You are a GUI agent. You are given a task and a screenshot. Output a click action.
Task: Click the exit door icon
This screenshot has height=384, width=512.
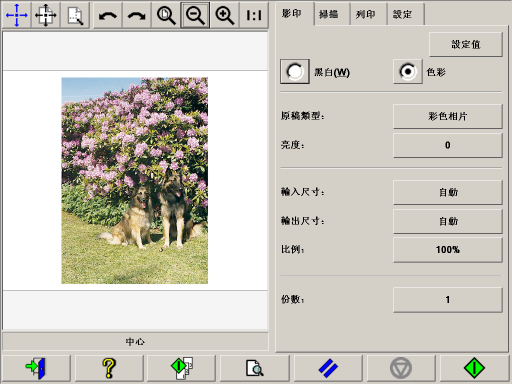click(x=36, y=368)
